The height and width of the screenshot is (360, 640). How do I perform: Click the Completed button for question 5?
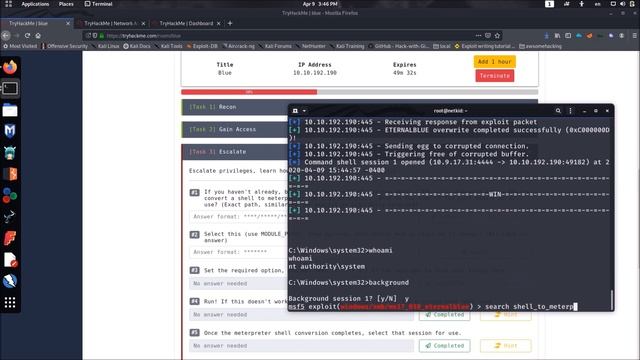(x=444, y=346)
